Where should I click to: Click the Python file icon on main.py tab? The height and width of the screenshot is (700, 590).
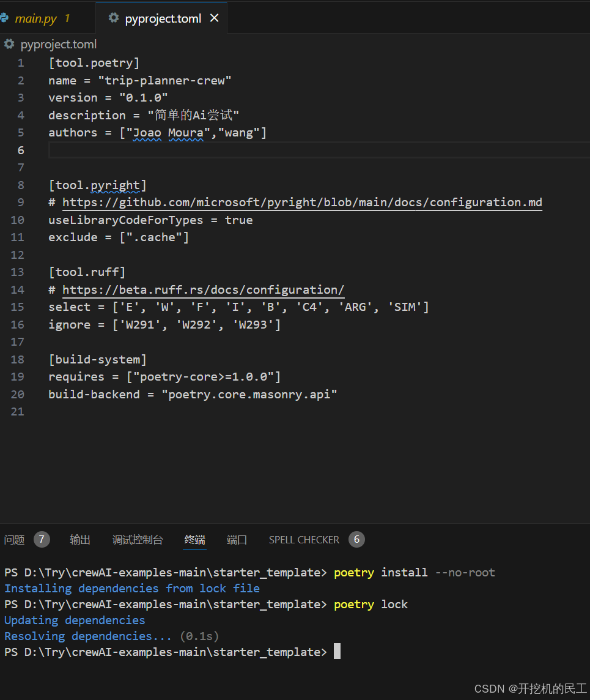click(x=5, y=18)
